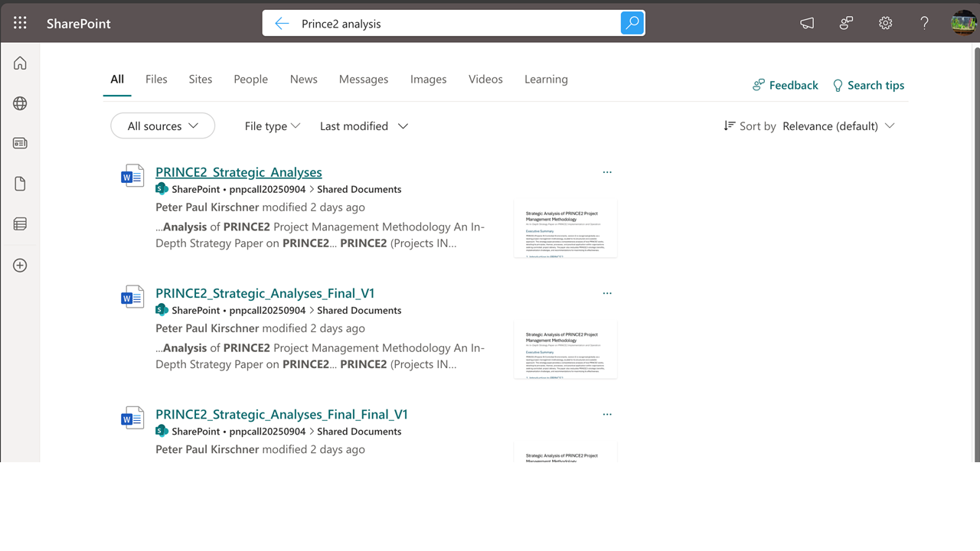Submit search with the magnifier button
The height and width of the screenshot is (551, 980).
(632, 23)
